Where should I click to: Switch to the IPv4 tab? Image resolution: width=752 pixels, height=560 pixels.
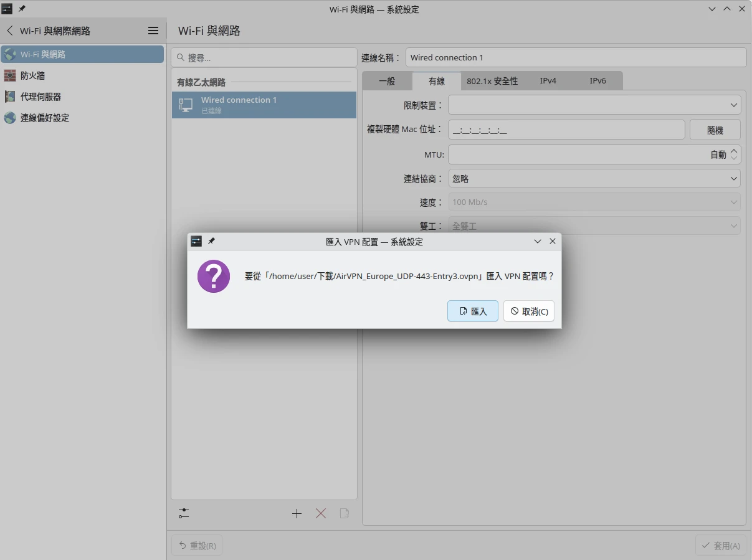548,80
